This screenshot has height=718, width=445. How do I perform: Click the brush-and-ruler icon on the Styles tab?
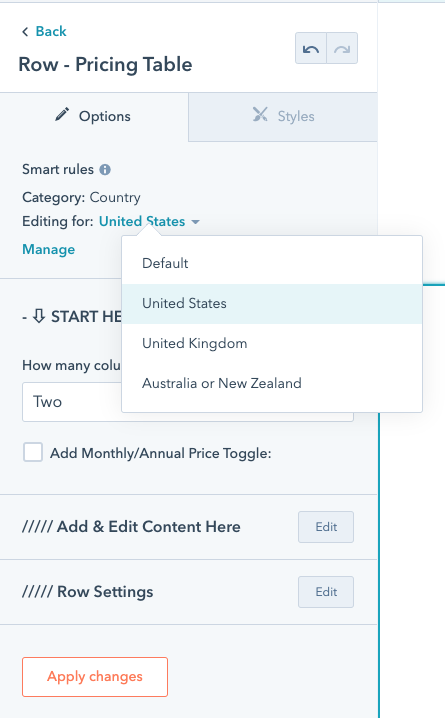coord(260,114)
